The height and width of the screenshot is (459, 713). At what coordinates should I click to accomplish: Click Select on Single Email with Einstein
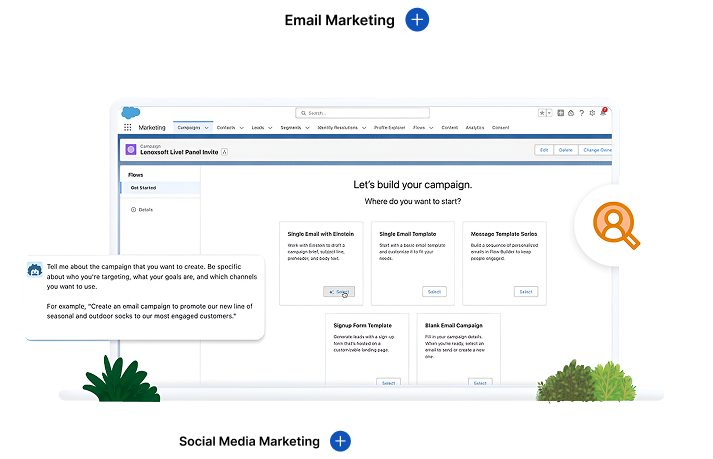tap(339, 292)
